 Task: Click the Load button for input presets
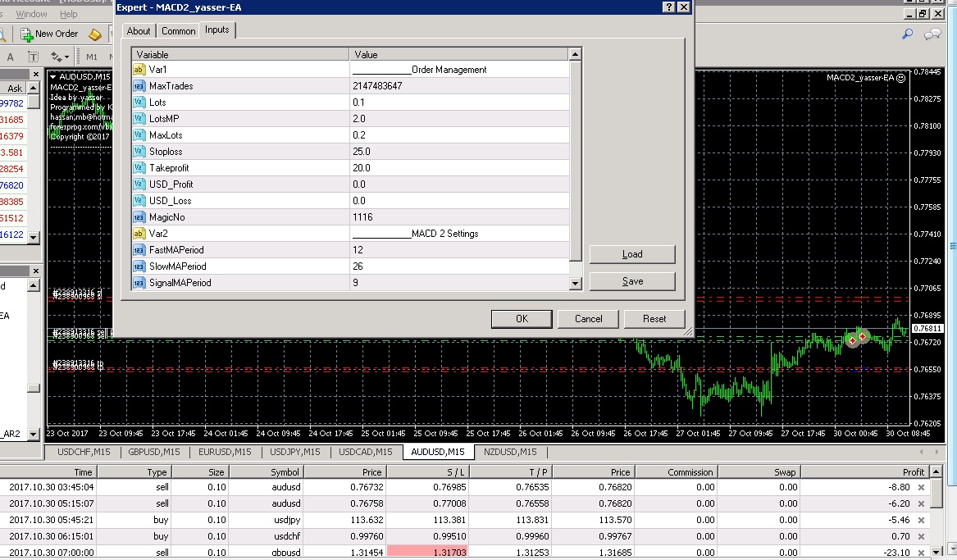[632, 254]
